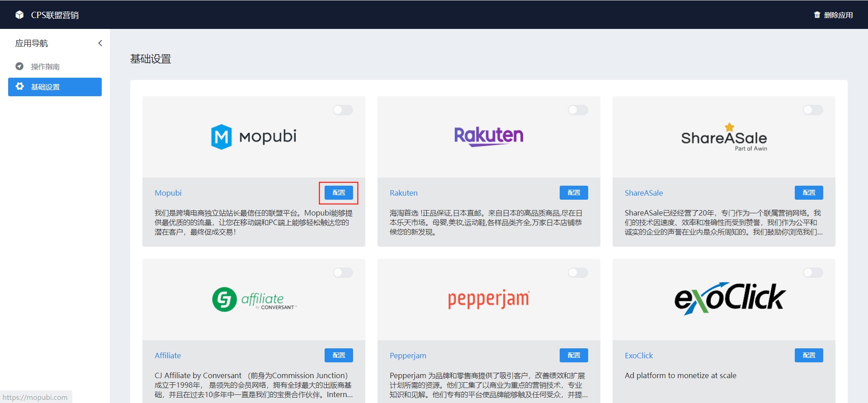Select 基础设置 in the sidebar

coord(55,87)
